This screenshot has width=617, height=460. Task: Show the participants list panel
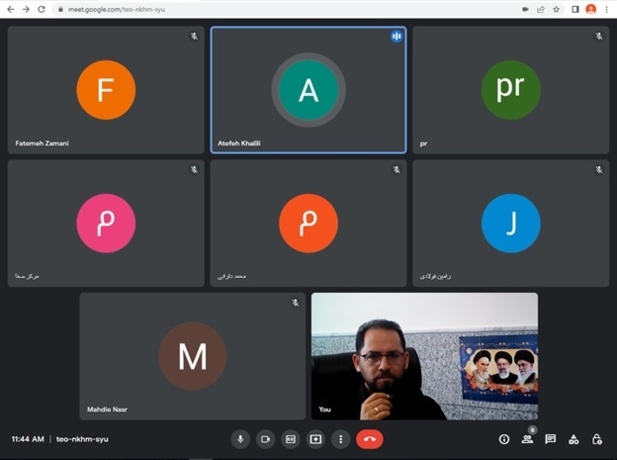coord(527,439)
